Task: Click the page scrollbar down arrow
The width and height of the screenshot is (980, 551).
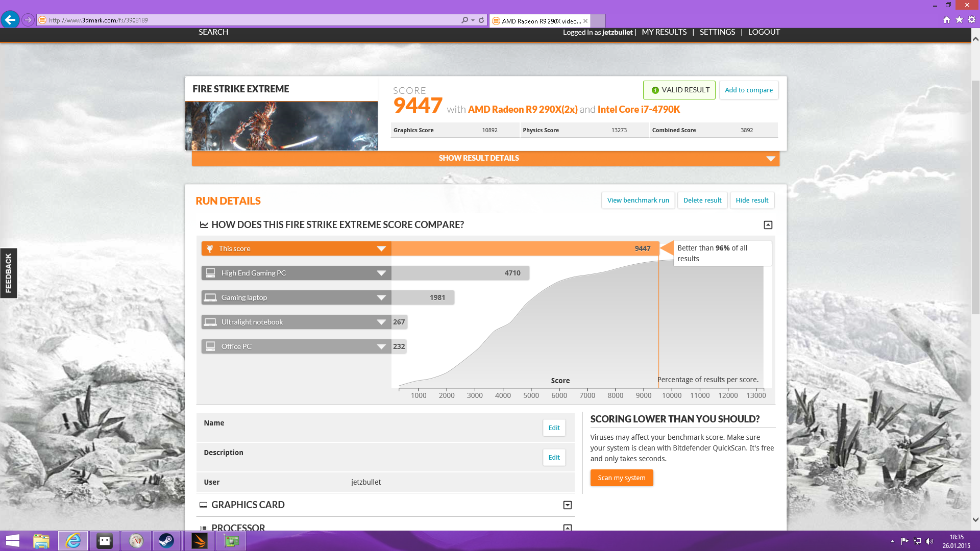Action: pos(975,519)
